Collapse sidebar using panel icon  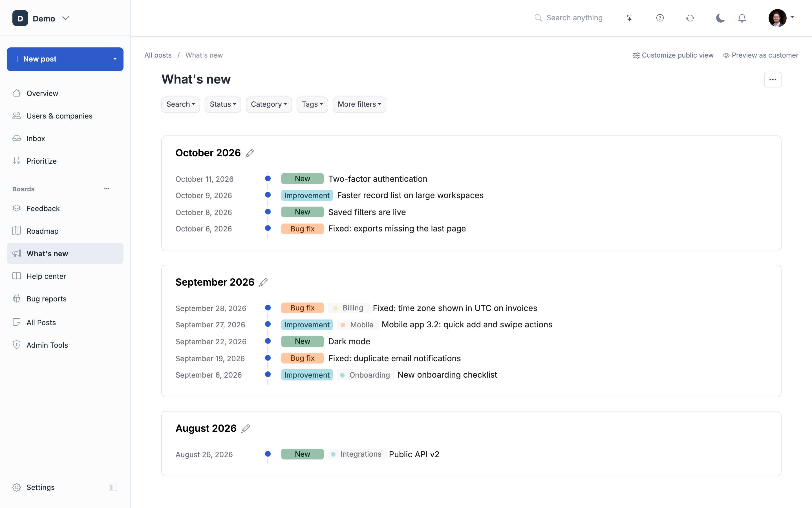click(113, 487)
